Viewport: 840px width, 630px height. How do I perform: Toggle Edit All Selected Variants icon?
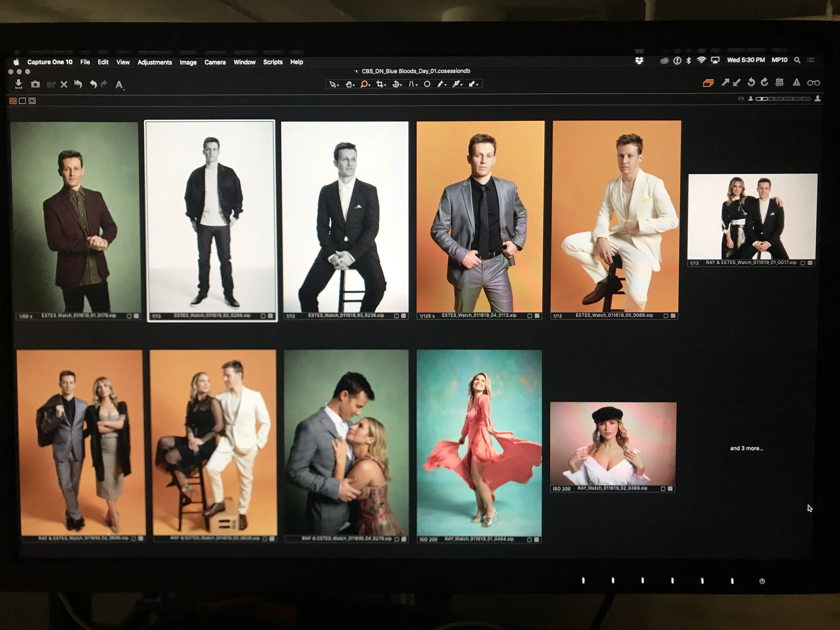tap(708, 83)
